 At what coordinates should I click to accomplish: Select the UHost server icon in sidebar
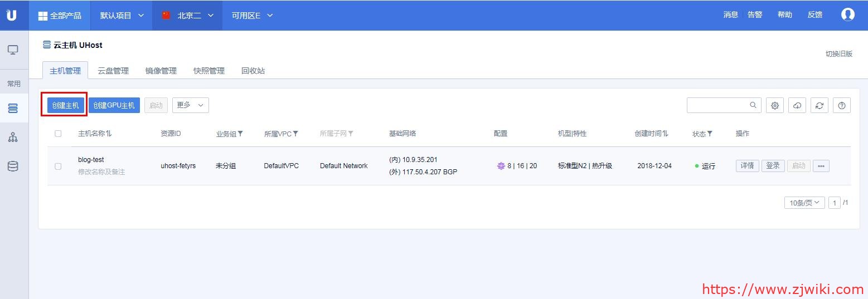click(13, 108)
